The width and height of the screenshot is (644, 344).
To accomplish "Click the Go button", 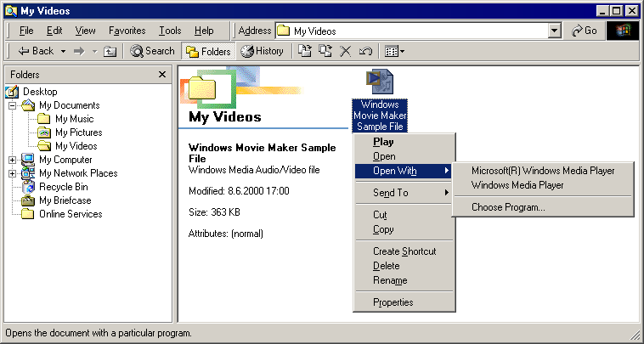I will point(584,31).
